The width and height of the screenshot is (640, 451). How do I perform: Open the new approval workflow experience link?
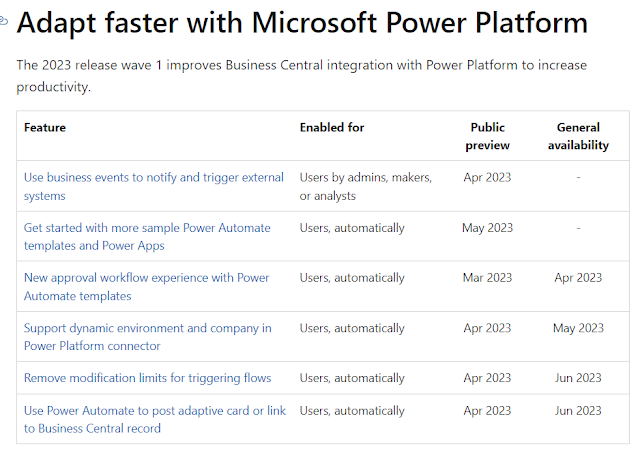(146, 286)
